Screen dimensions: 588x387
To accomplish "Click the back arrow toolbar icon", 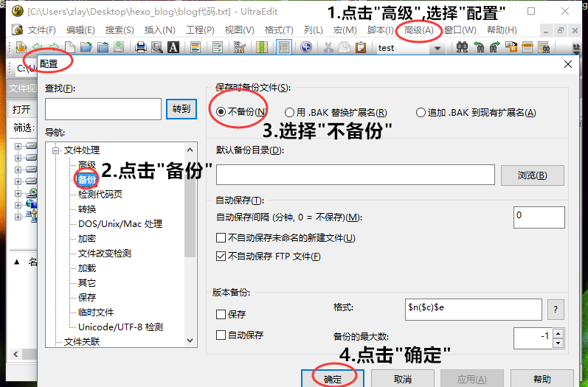I will pyautogui.click(x=37, y=47).
